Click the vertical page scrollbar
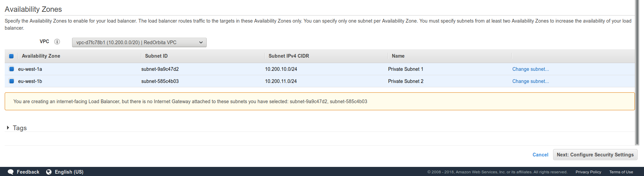 point(637,67)
